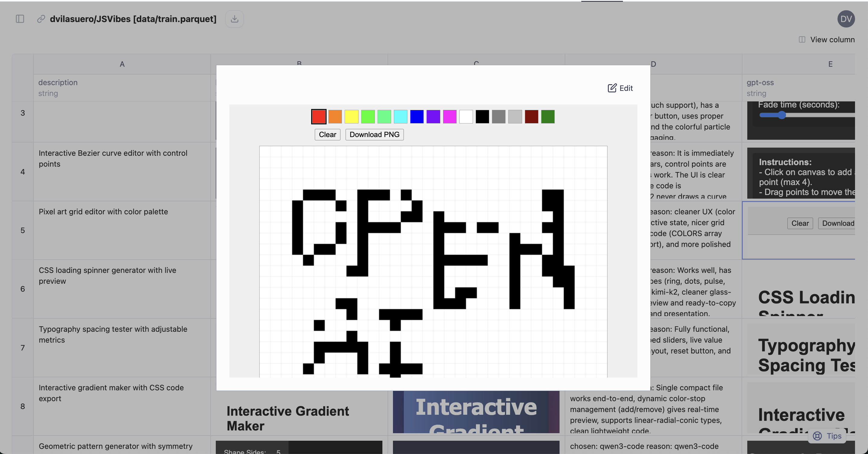Open the Tips help button
Viewport: 868px width, 454px height.
point(828,436)
